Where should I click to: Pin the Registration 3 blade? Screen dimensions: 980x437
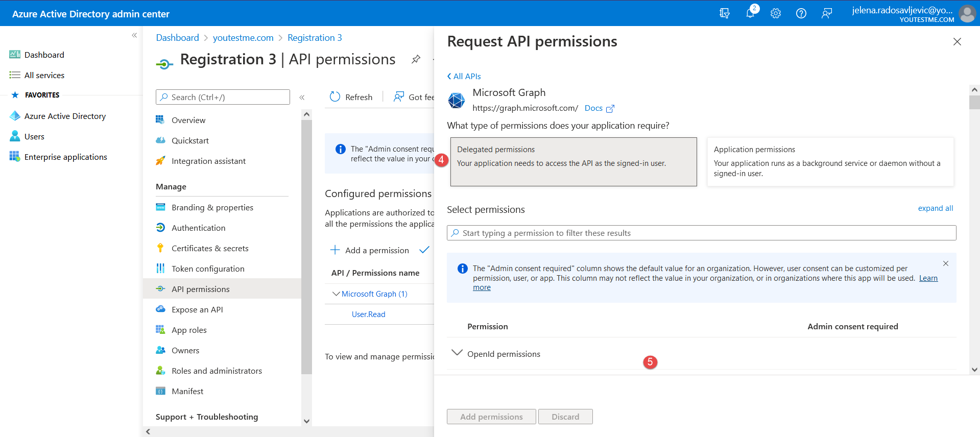click(x=416, y=59)
